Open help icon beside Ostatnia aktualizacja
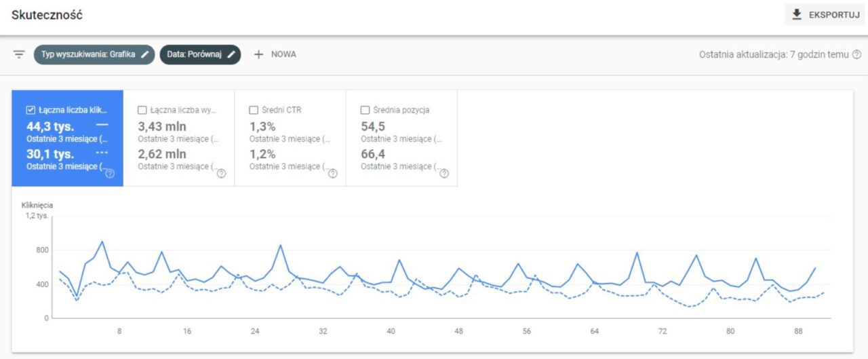Viewport: 868px width, 359px height. click(856, 54)
